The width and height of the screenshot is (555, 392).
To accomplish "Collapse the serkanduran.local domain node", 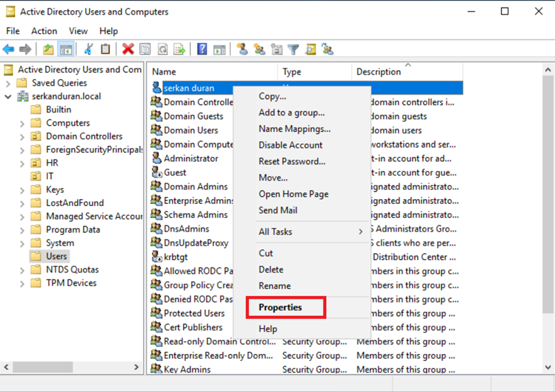I will (8, 97).
